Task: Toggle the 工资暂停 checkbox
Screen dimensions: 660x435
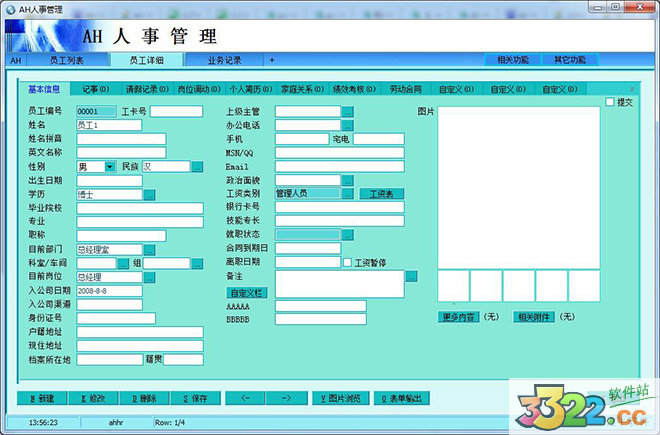Action: pyautogui.click(x=347, y=262)
